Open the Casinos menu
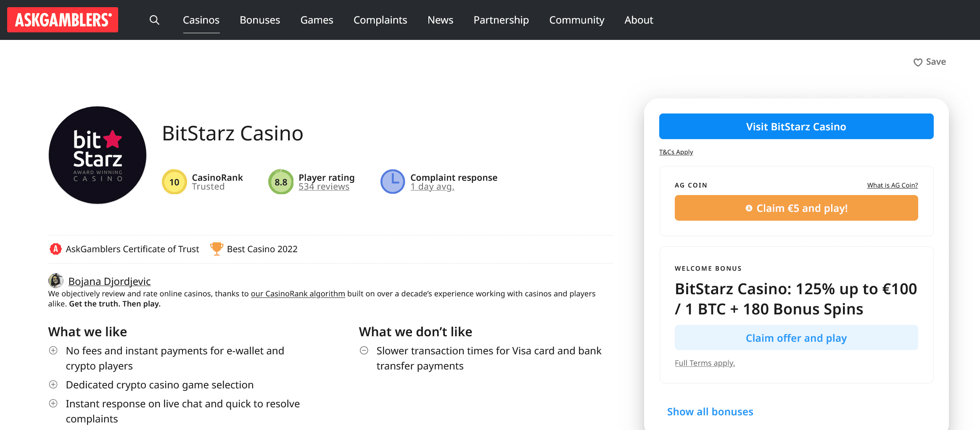 [x=201, y=20]
